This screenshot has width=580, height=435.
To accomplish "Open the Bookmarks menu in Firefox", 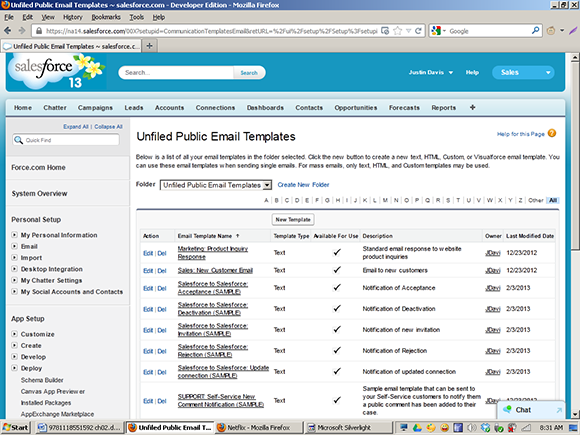I will click(106, 17).
